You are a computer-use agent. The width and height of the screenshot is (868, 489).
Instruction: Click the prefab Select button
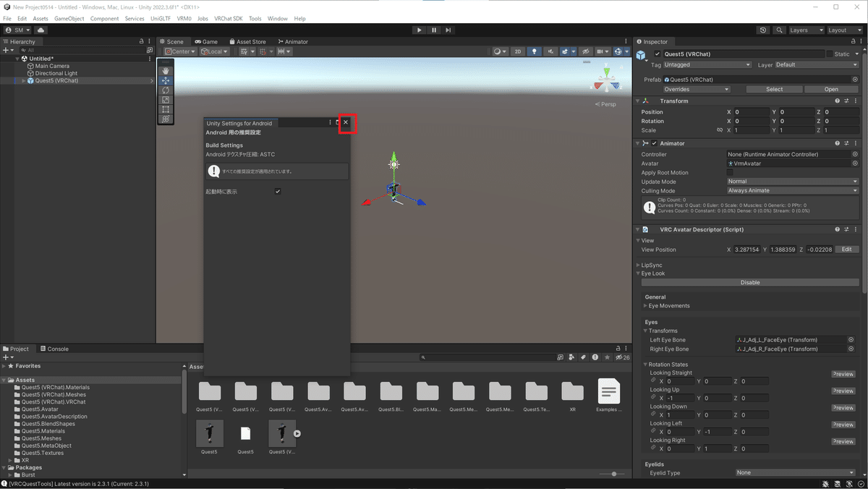[774, 90]
